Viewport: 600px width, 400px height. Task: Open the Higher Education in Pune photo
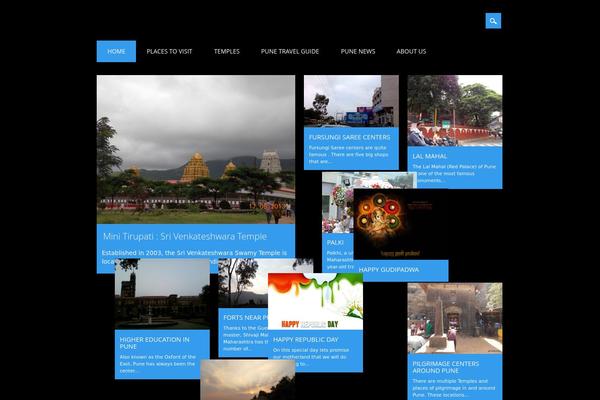pyautogui.click(x=162, y=294)
